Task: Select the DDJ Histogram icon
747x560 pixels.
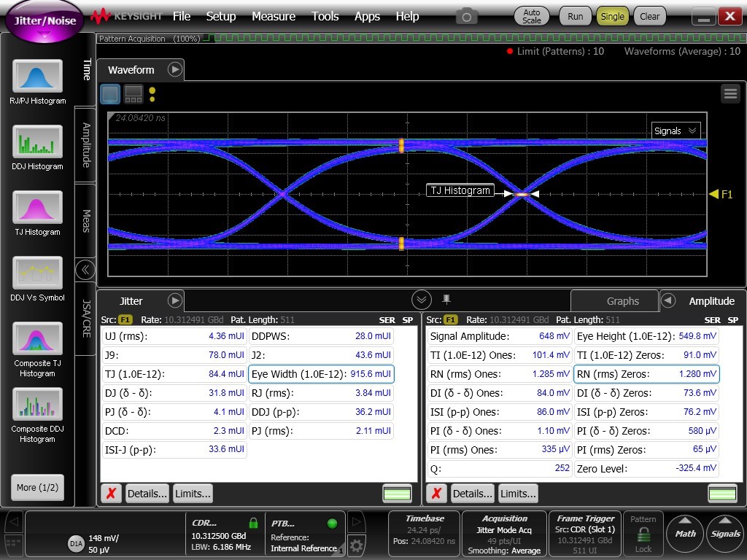Action: [37, 142]
